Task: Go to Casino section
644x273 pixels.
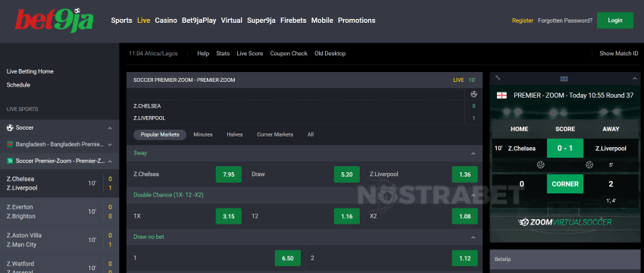Action: click(x=166, y=20)
